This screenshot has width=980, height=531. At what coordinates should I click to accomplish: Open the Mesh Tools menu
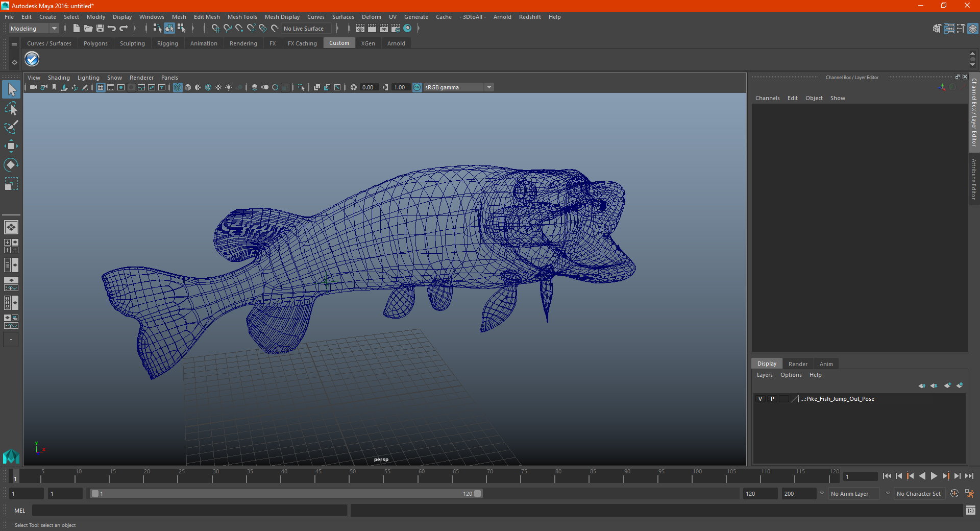click(x=242, y=17)
